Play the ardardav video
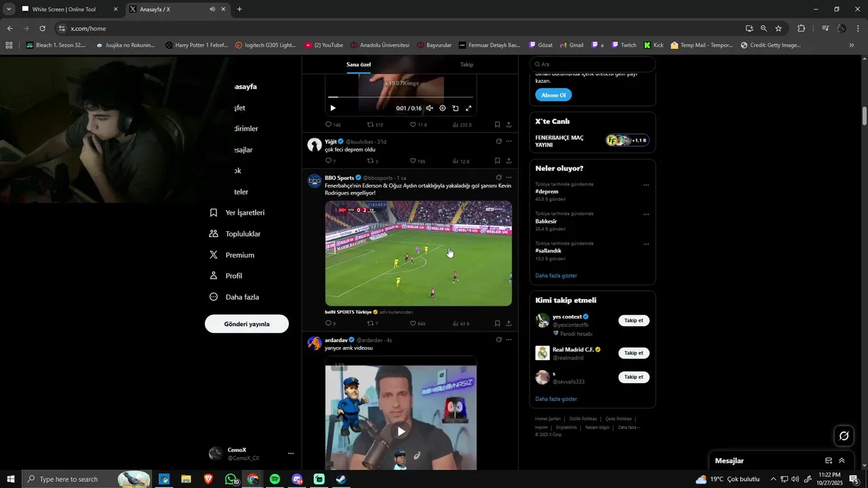 tap(401, 431)
